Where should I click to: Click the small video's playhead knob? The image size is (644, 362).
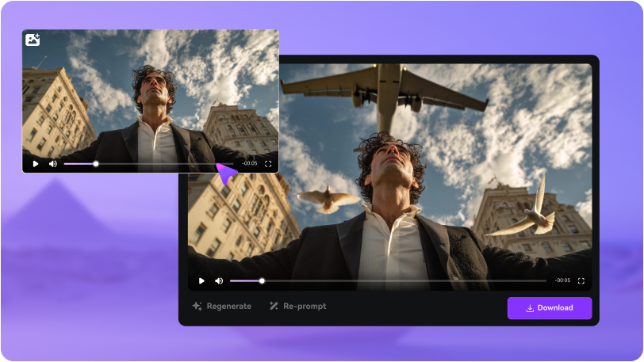point(96,164)
